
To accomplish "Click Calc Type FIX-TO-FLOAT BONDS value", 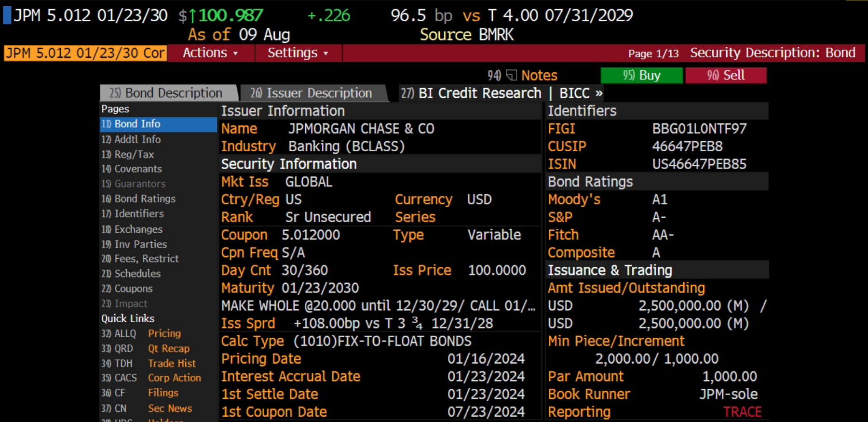I will tap(382, 341).
